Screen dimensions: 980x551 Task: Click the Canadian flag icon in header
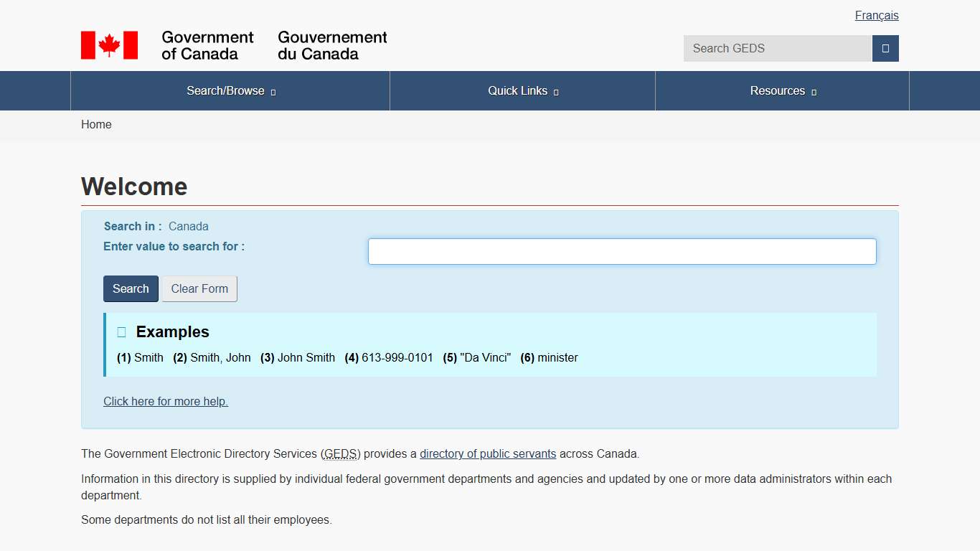coord(109,45)
